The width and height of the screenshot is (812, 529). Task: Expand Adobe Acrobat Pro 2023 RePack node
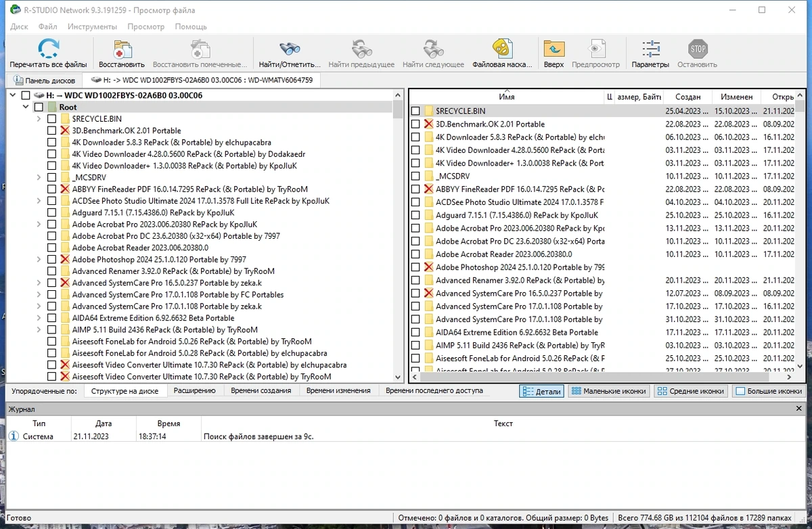tap(39, 225)
